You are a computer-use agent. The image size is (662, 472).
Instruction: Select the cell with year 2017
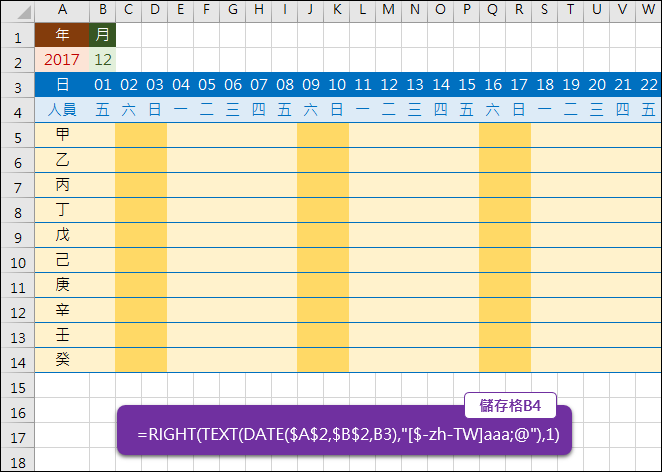(62, 60)
